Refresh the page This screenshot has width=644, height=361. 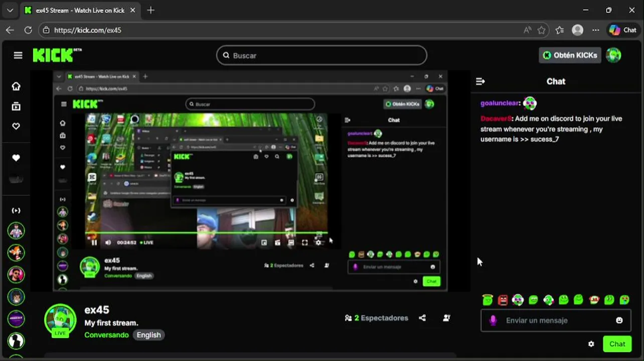[x=28, y=30]
